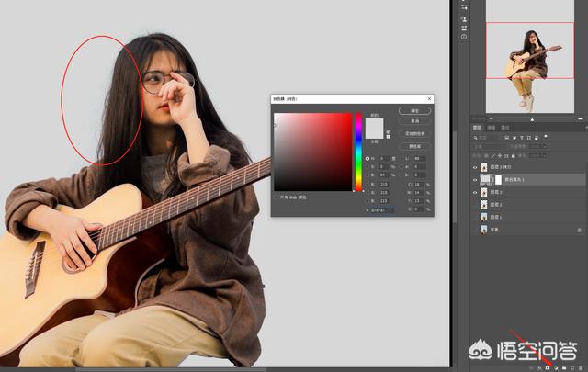Lock image pixels with the brush lock icon
The width and height of the screenshot is (588, 372).
492,156
